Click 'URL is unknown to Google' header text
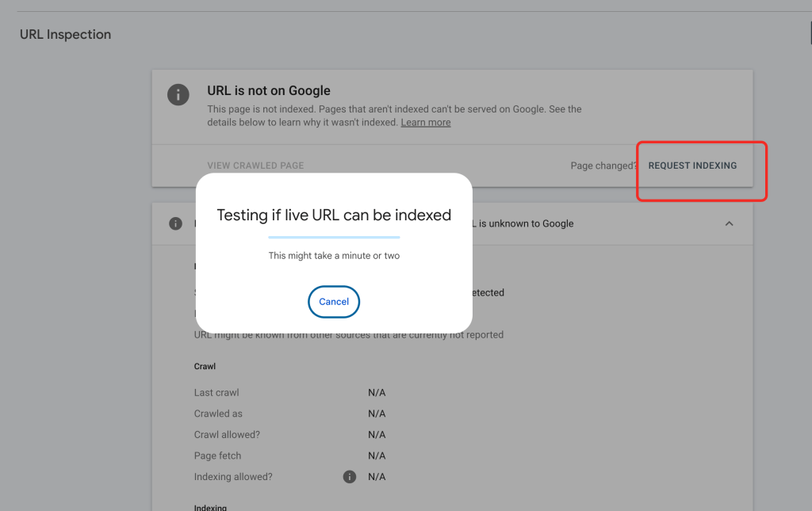The image size is (812, 511). pos(523,223)
